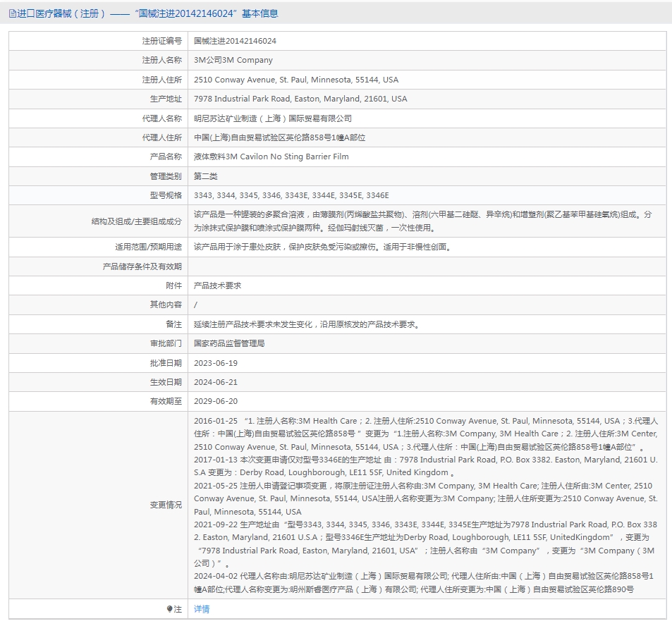Click the 管理类别 row label
672x626 pixels.
pos(166,176)
